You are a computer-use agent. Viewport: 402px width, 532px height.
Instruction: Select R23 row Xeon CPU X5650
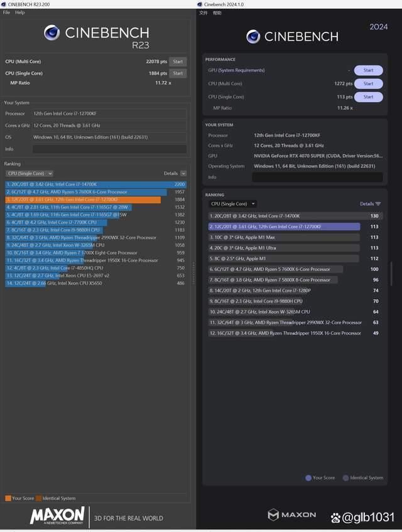(x=96, y=283)
